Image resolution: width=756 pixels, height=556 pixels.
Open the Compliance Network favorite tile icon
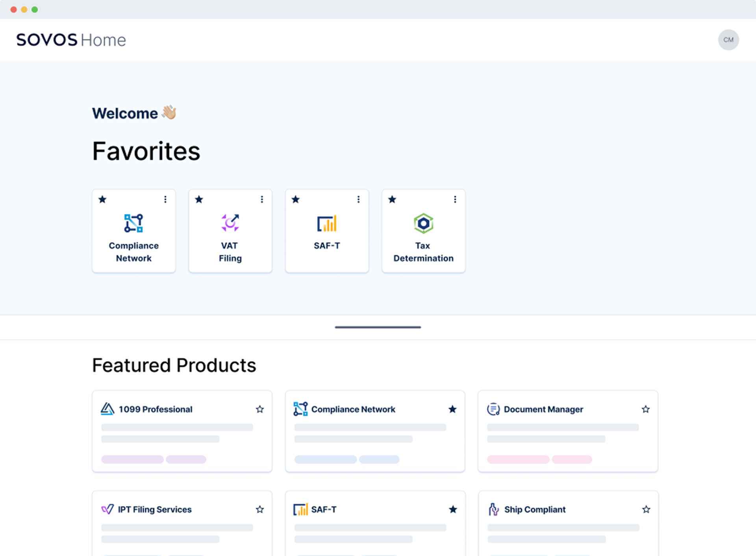pyautogui.click(x=133, y=223)
